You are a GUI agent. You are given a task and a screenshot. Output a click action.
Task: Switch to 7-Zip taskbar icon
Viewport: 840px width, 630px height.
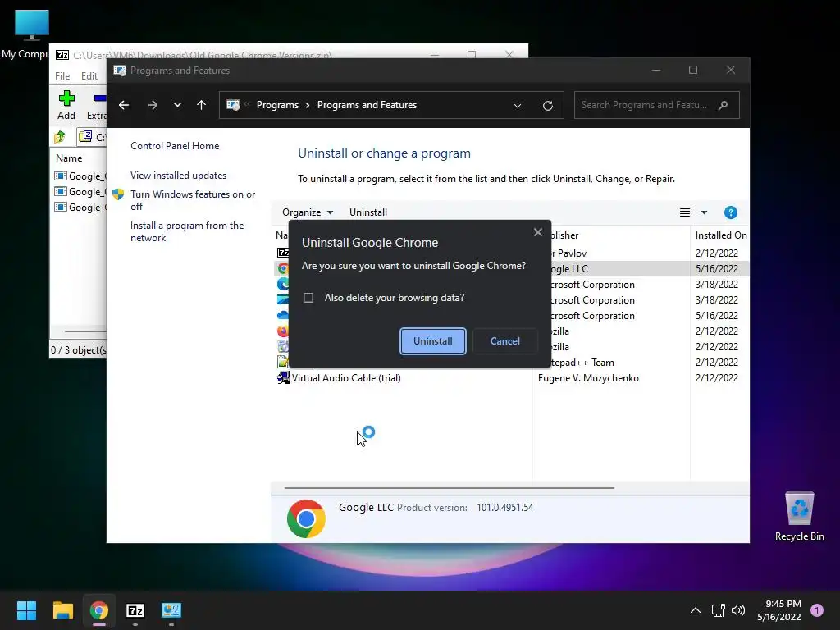(x=135, y=610)
